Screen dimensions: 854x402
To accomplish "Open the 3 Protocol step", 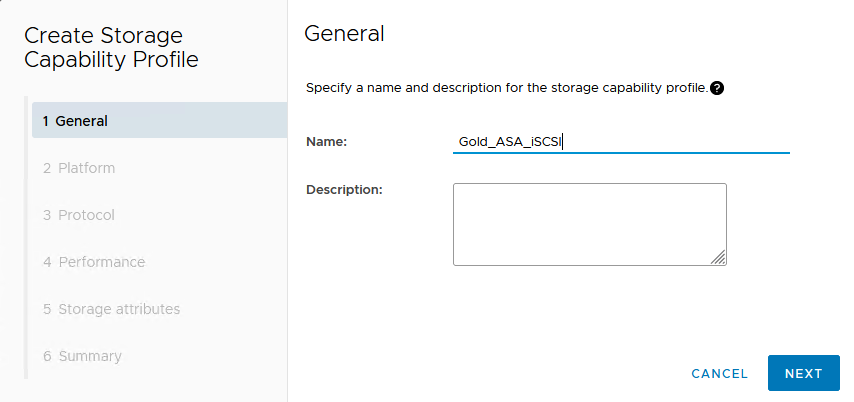I will point(79,215).
